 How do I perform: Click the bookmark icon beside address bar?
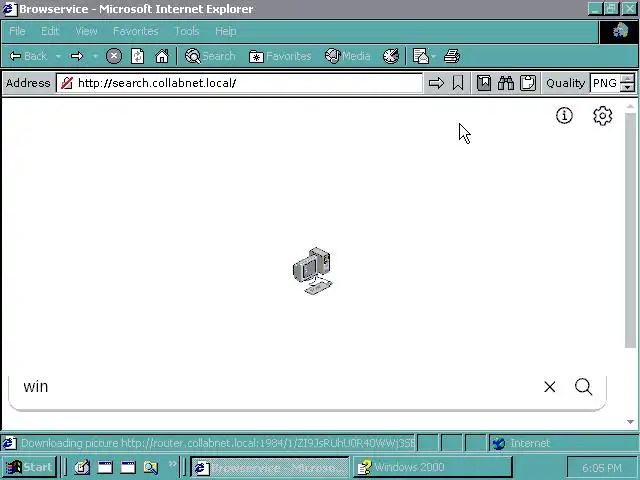point(458,83)
